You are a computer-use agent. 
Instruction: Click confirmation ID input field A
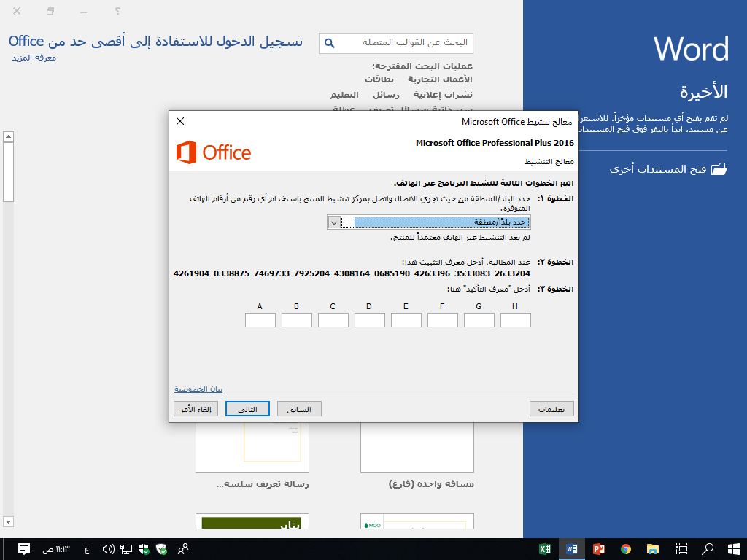coord(260,320)
